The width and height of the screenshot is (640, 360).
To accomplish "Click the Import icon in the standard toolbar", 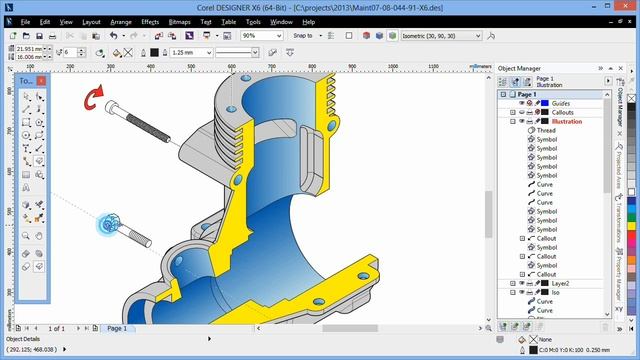I will tap(159, 36).
